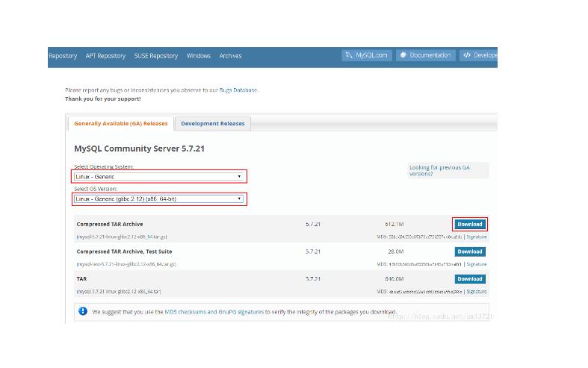Switch to Development Releases tab
Screen dimensions: 588x368
213,123
